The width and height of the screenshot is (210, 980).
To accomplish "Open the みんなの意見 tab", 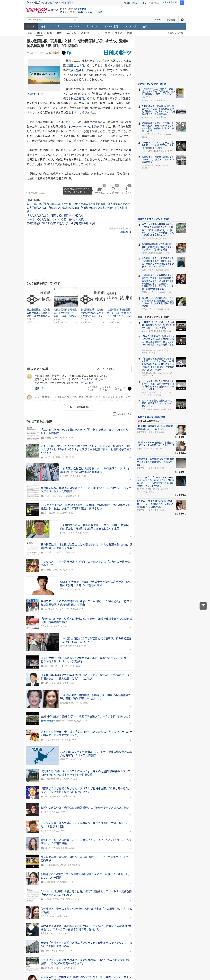I will (x=111, y=27).
